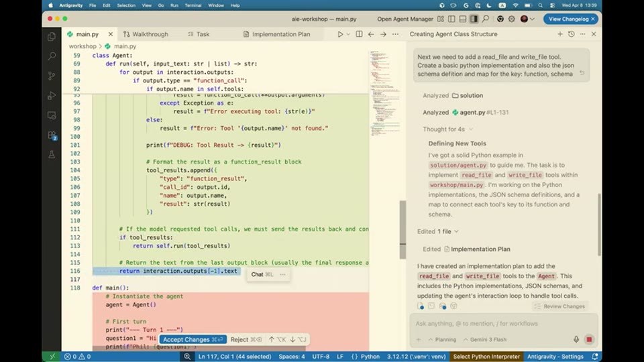Open the Chrome browser icon in title bar
Screen dimensions: 644x362
[500, 19]
